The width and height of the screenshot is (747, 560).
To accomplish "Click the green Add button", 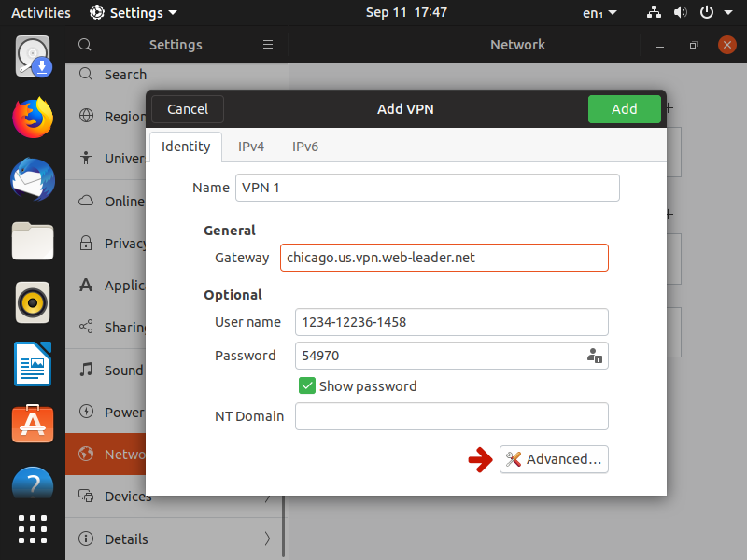I will (624, 109).
